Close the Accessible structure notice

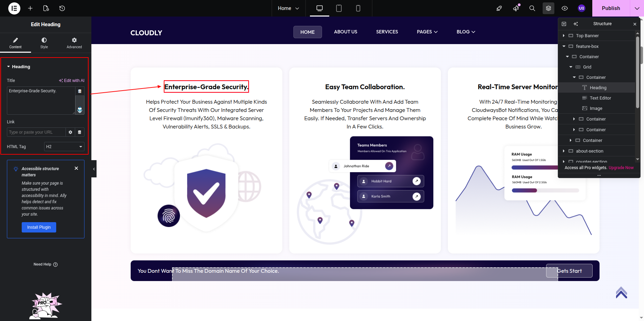(x=76, y=168)
